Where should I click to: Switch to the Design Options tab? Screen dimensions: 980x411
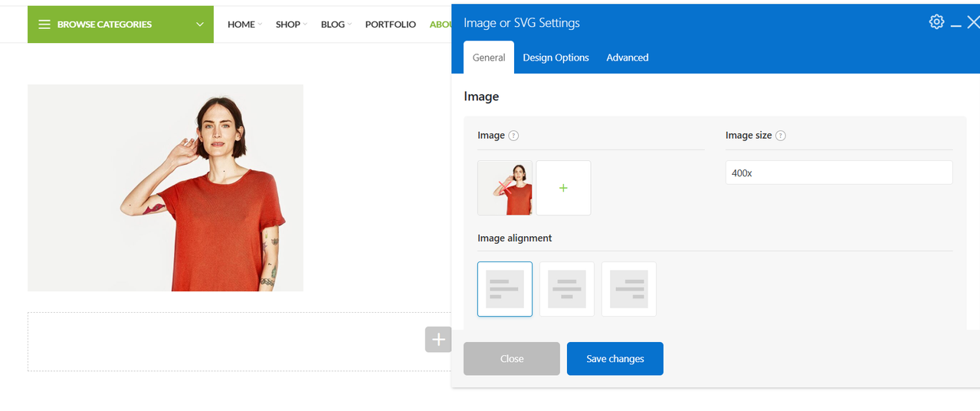tap(556, 58)
